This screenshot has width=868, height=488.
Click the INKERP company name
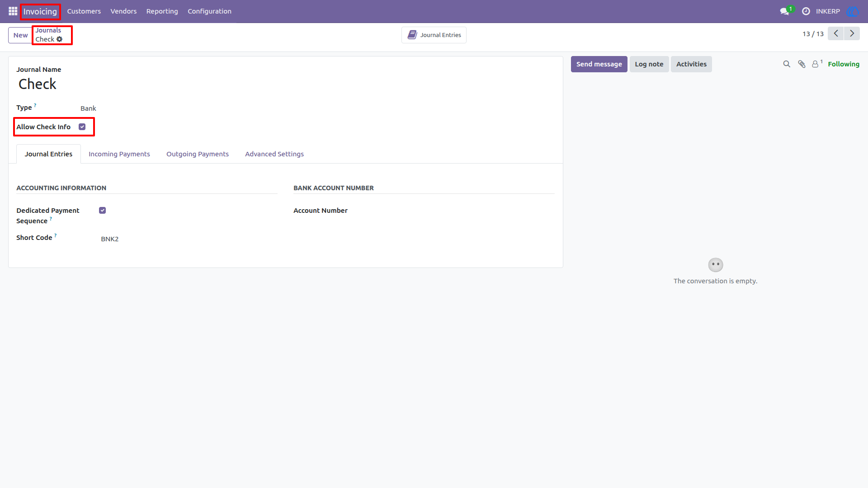(x=828, y=11)
